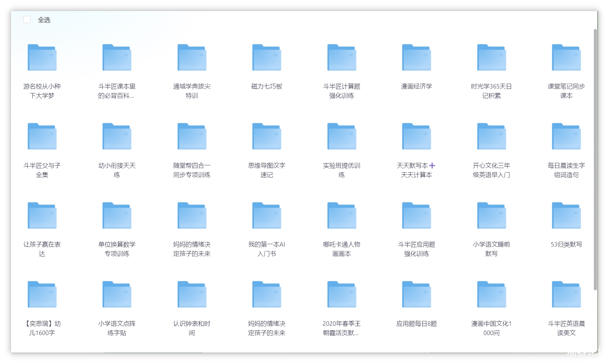Image resolution: width=609 pixels, height=364 pixels.
Task: Select the 思维导图汉字速记 folder icon
Action: click(267, 136)
